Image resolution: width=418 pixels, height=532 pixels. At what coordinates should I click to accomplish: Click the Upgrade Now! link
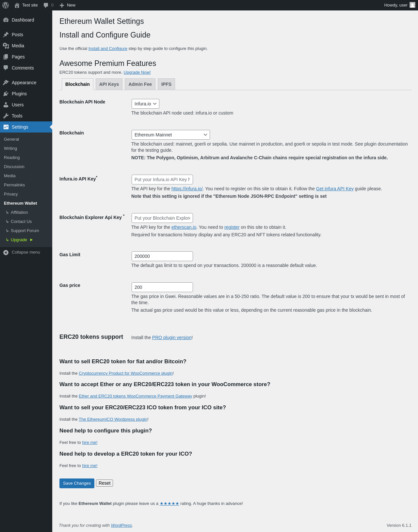coord(137,72)
